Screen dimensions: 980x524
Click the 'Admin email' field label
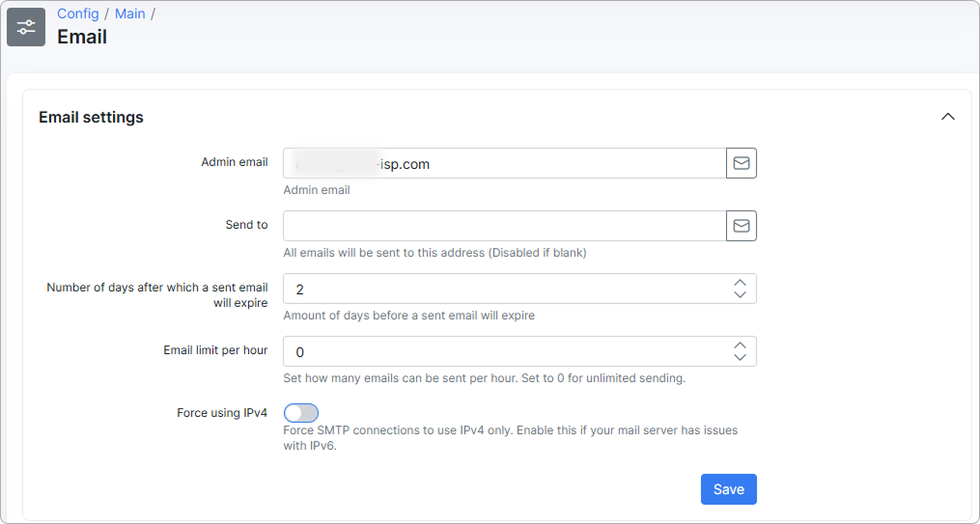pos(235,162)
